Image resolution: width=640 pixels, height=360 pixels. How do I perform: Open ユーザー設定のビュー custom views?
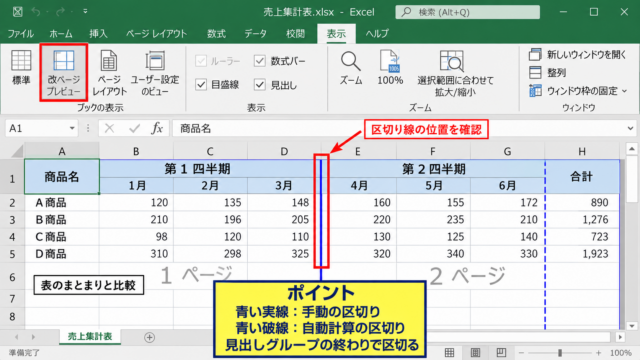(x=155, y=73)
